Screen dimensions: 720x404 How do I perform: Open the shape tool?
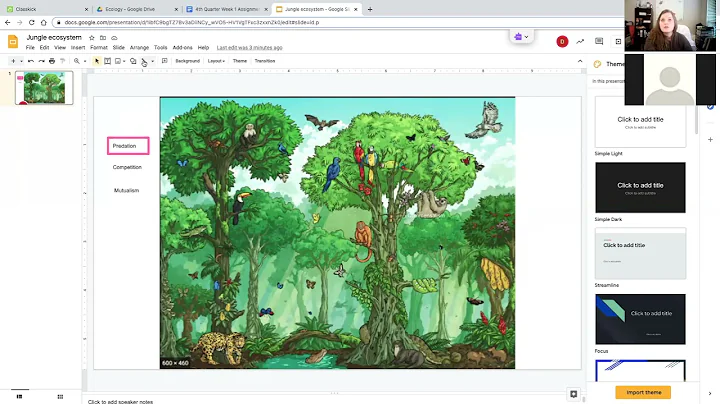[133, 61]
